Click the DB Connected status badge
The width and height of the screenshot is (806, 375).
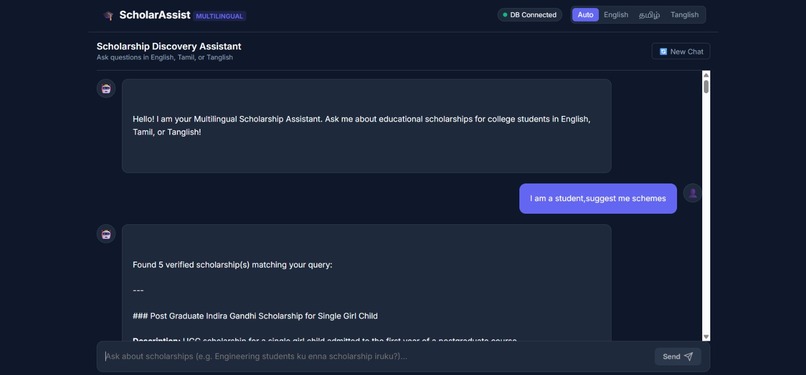[529, 15]
